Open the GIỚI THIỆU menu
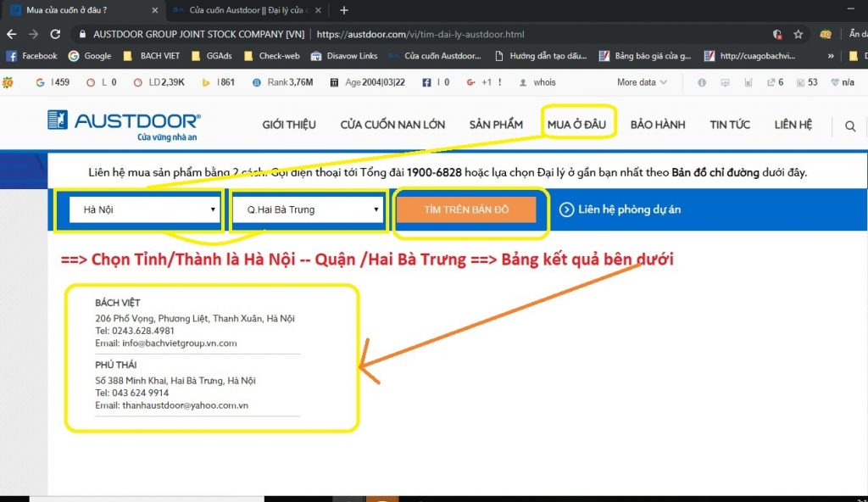Screen dimensions: 868x502 tap(289, 125)
